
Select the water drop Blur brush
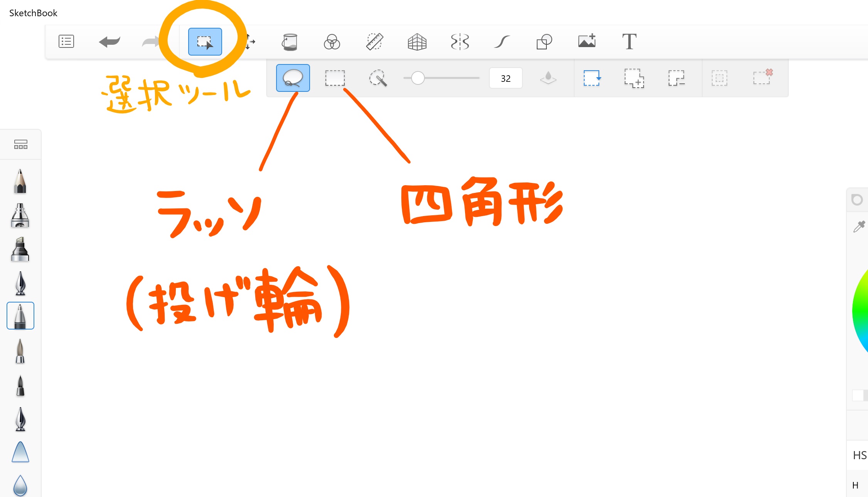click(20, 485)
